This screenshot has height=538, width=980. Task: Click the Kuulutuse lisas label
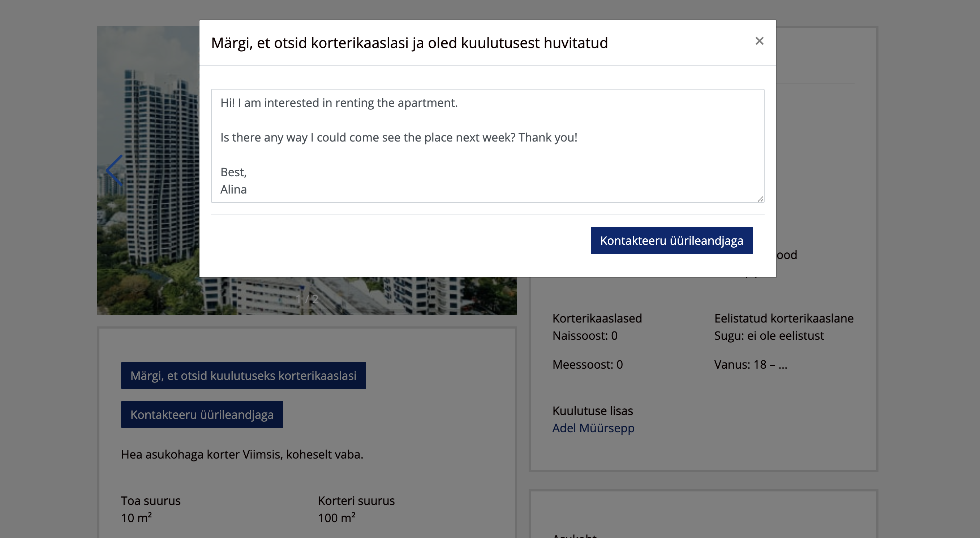(592, 411)
